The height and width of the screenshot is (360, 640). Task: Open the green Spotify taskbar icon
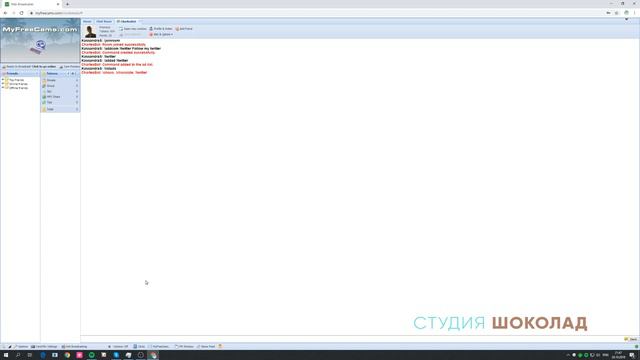coord(91,355)
